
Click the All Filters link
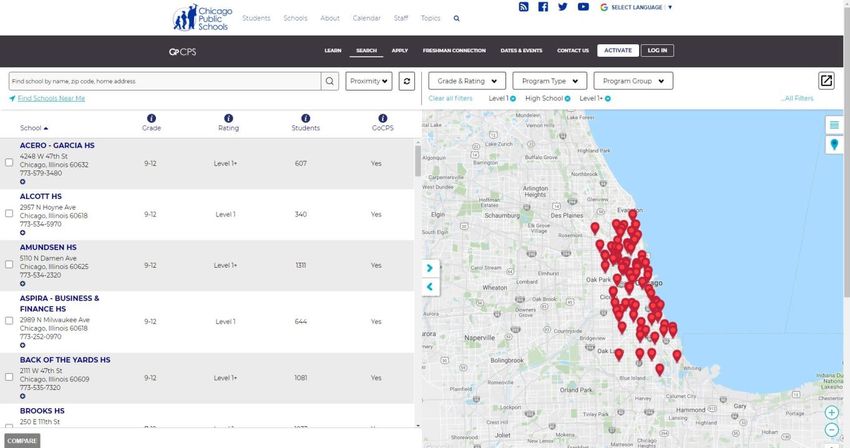pyautogui.click(x=797, y=98)
